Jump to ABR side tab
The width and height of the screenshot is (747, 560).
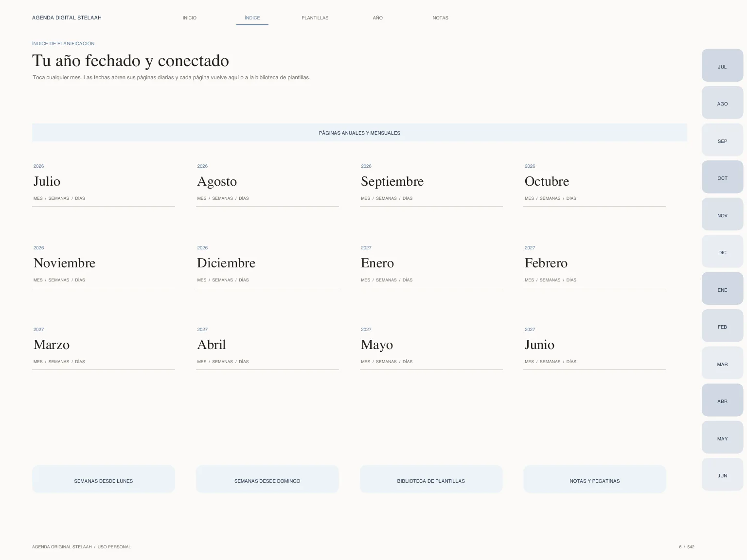click(x=722, y=400)
